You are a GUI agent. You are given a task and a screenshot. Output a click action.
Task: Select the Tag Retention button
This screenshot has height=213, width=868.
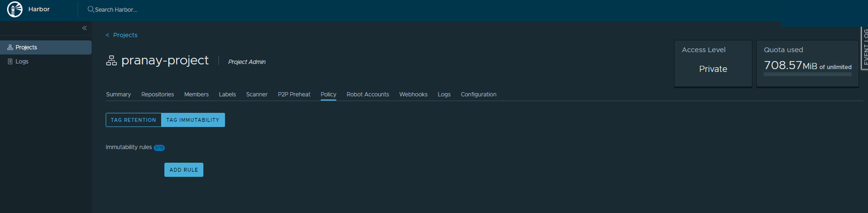pos(133,120)
